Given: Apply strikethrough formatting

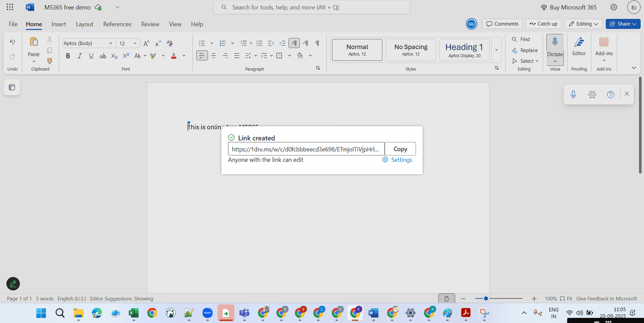Looking at the screenshot, I should click(x=103, y=56).
